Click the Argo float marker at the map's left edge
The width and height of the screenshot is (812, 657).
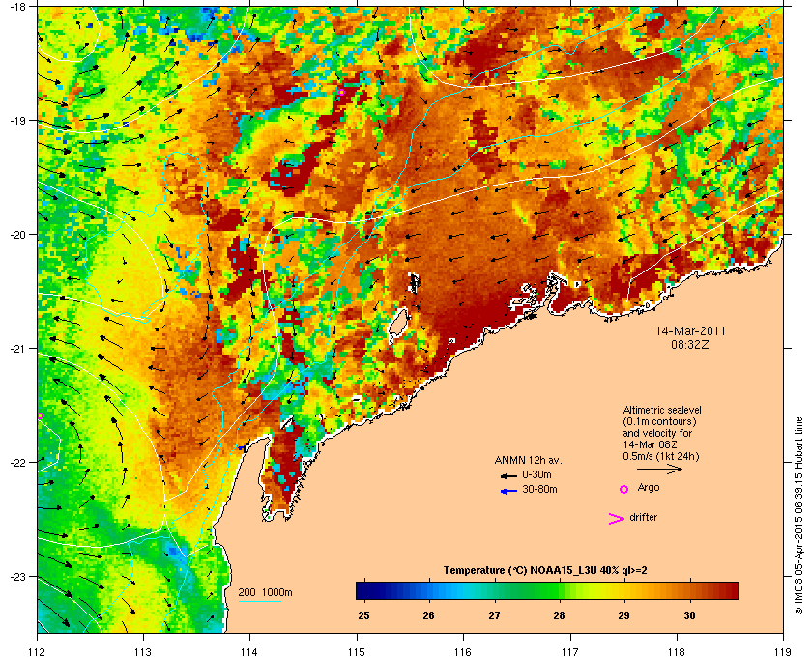[x=40, y=416]
